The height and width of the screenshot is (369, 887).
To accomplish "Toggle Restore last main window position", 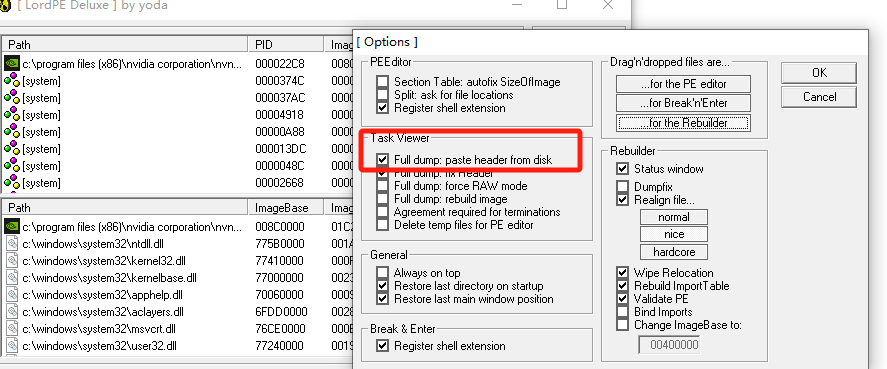I will [383, 299].
